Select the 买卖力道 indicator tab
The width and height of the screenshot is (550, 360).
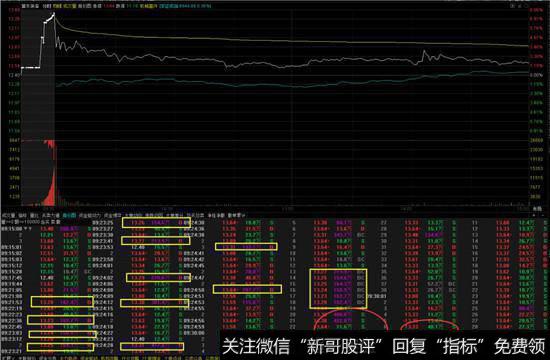coord(51,215)
